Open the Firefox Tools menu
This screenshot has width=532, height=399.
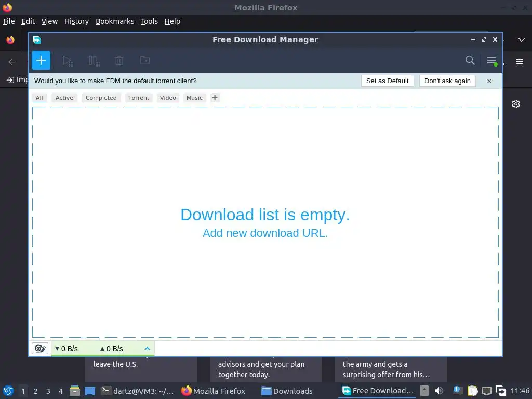(x=149, y=21)
